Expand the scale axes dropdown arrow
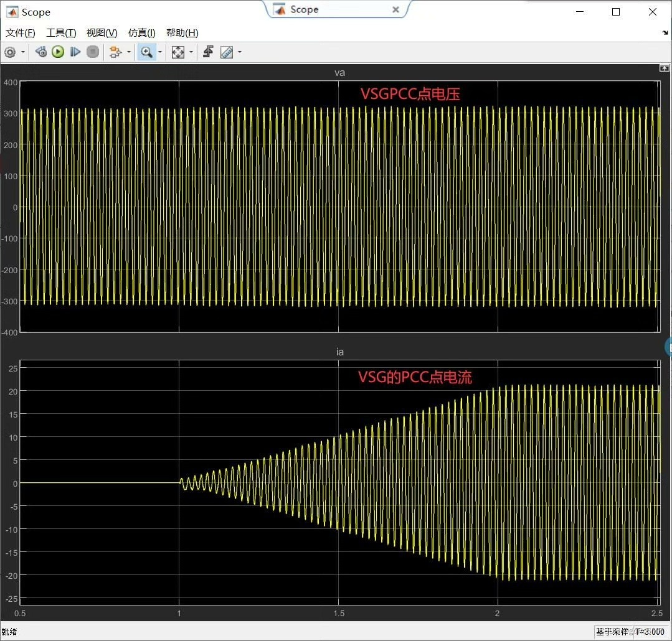The width and height of the screenshot is (672, 641). 191,52
